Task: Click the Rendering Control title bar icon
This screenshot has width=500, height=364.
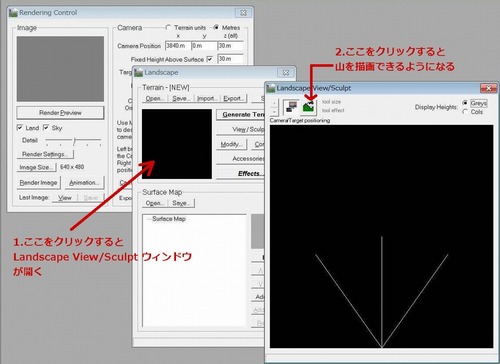Action: (13, 13)
